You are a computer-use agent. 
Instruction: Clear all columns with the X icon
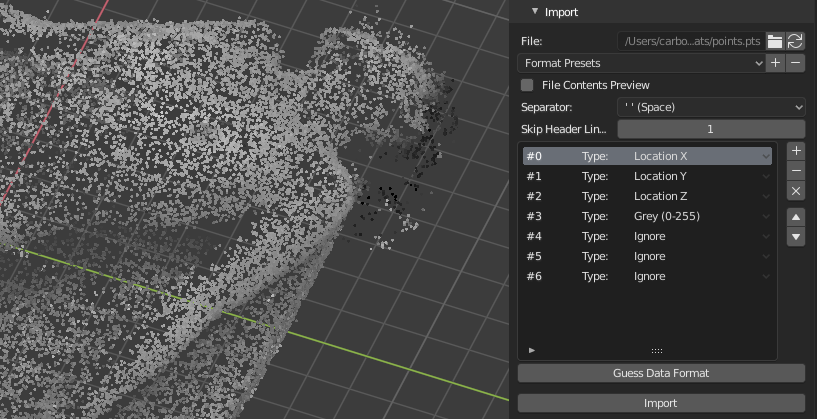pos(796,191)
